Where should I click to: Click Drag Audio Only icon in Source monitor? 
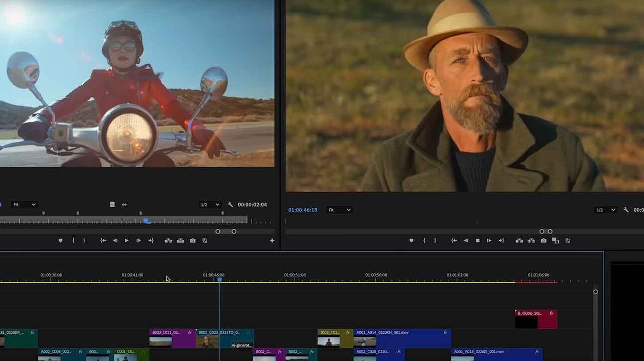(124, 205)
